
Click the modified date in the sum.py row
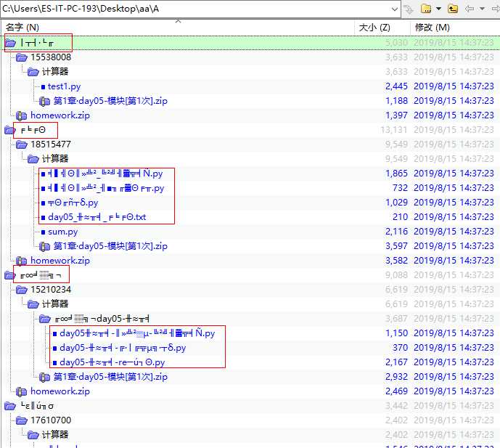(x=454, y=232)
